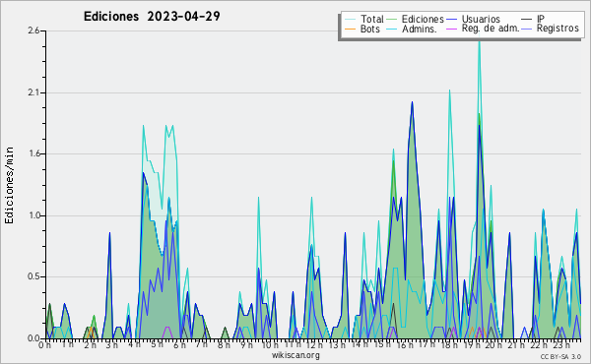591x364 pixels.
Task: Click the Total legend color line
Action: 350,20
